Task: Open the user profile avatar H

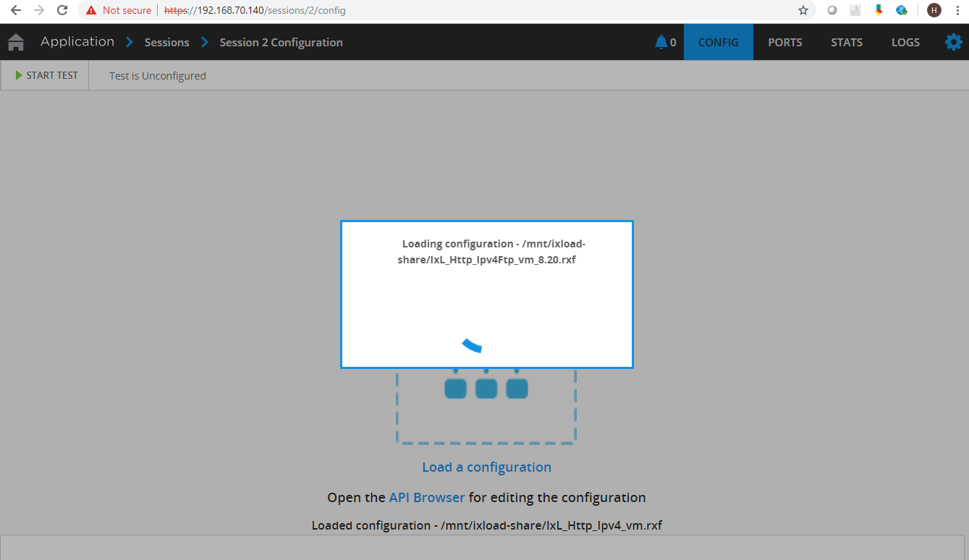Action: pos(934,10)
